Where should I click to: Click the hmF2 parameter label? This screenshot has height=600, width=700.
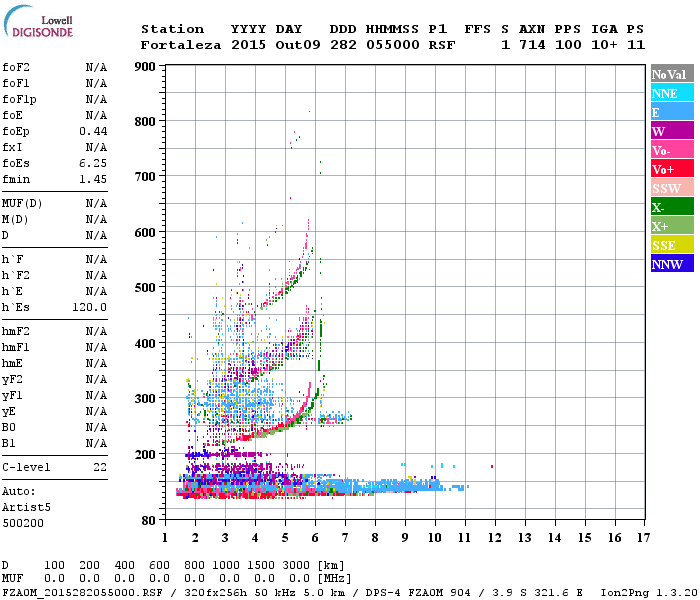pyautogui.click(x=16, y=332)
